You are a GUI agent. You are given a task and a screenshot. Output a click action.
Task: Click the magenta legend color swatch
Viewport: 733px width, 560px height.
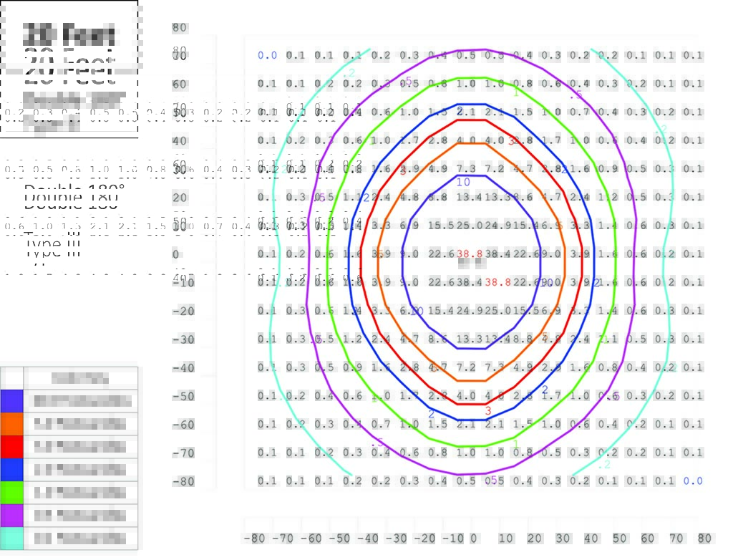[12, 516]
